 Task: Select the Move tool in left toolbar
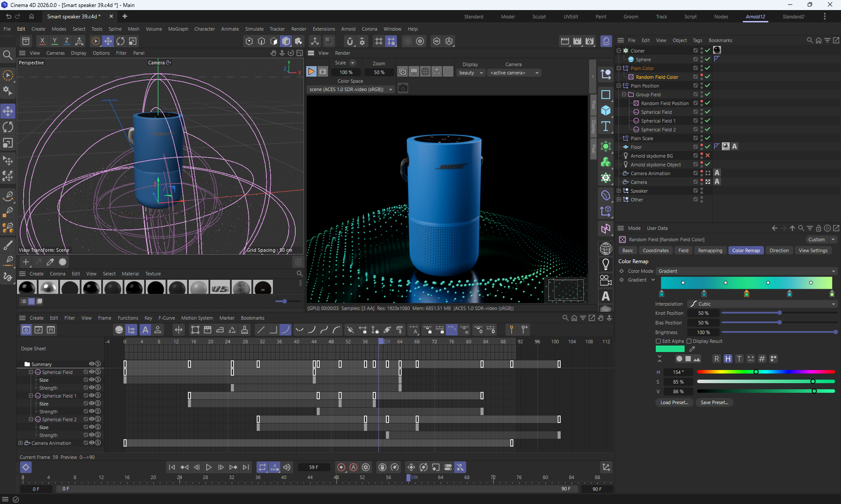[x=8, y=111]
